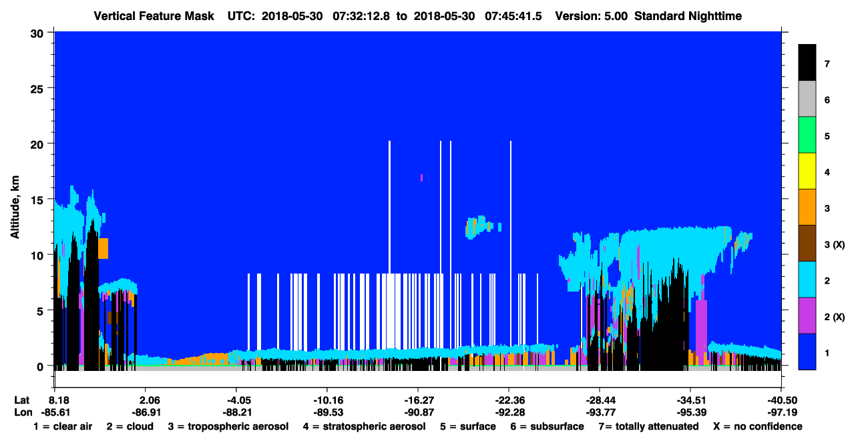The height and width of the screenshot is (445, 868).
Task: Click the black color swatch labeled 7
Action: click(x=807, y=63)
